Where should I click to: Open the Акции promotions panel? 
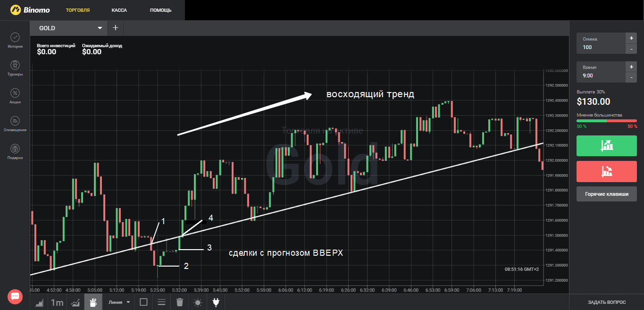coord(15,96)
